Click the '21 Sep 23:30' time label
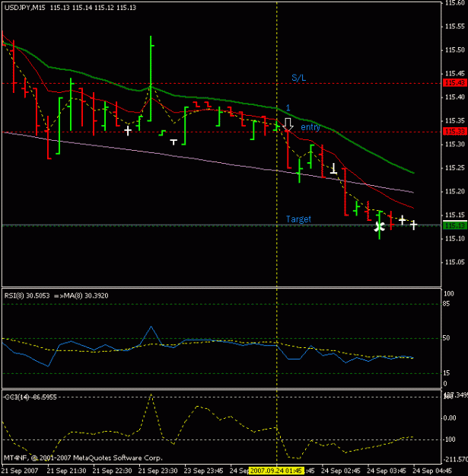The height and width of the screenshot is (476, 468). tap(158, 471)
